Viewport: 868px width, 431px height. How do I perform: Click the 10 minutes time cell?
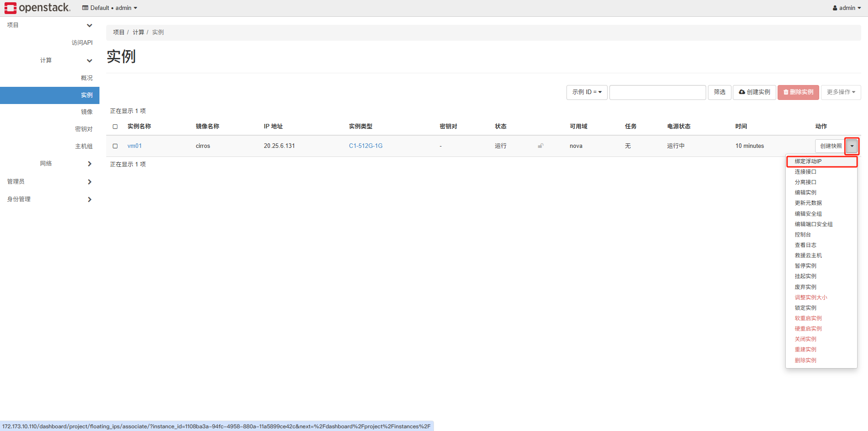pos(750,146)
